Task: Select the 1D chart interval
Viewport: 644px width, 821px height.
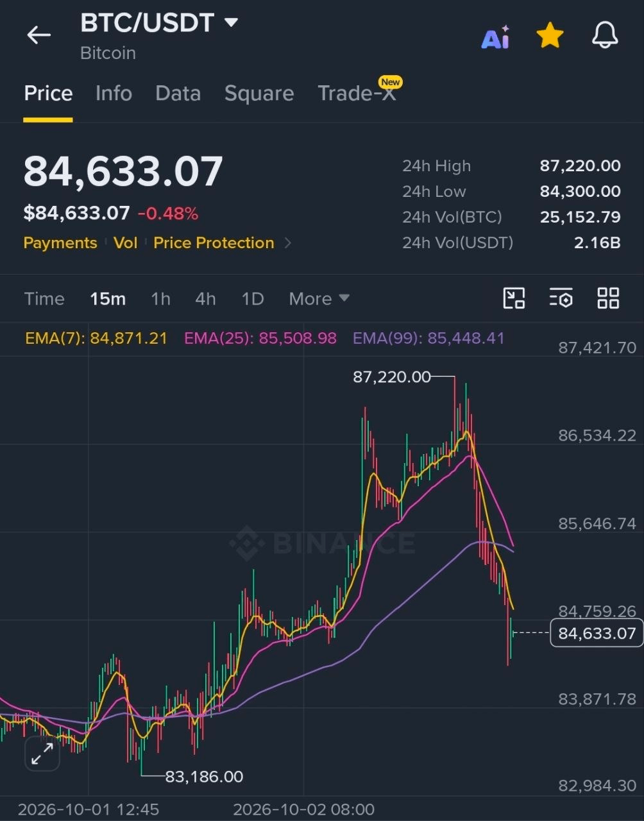Action: tap(253, 299)
